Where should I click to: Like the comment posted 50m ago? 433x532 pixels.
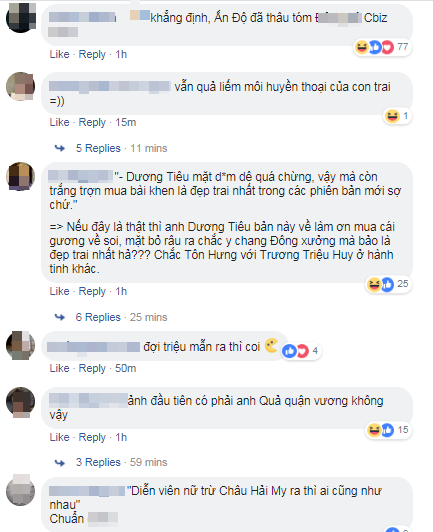(x=59, y=368)
